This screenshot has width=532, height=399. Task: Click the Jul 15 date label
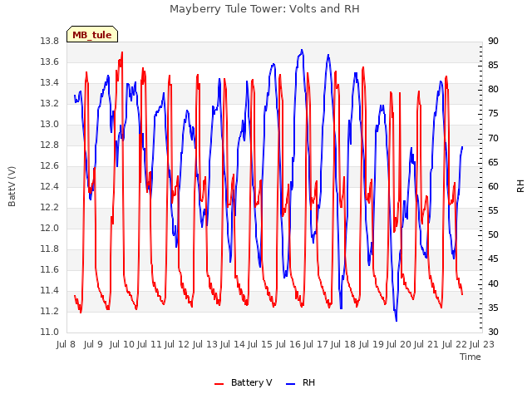[260, 345]
